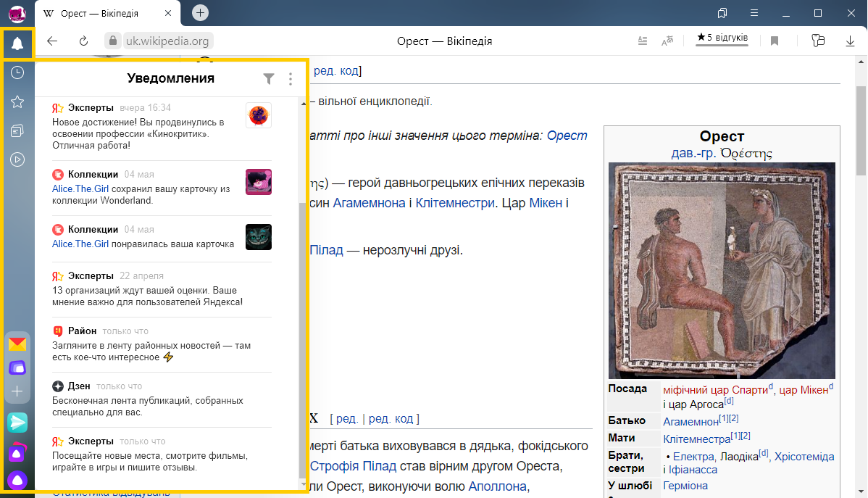Open the Герміона link
Screen dimensions: 868x498
click(x=685, y=485)
